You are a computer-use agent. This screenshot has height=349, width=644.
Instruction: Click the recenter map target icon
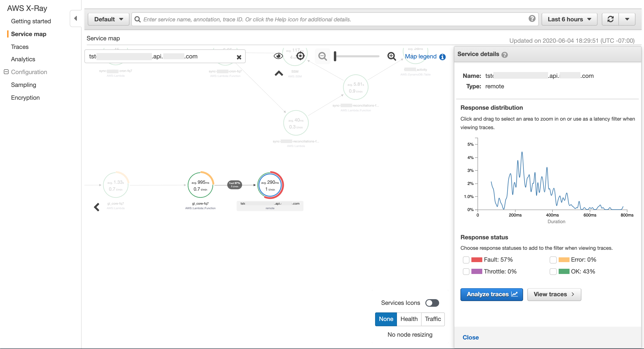[x=300, y=56]
